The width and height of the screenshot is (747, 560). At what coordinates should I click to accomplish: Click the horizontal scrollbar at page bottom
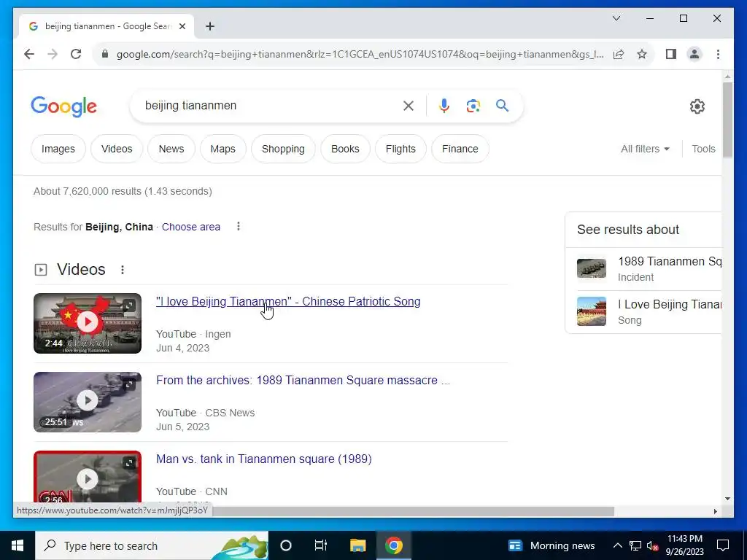click(413, 511)
